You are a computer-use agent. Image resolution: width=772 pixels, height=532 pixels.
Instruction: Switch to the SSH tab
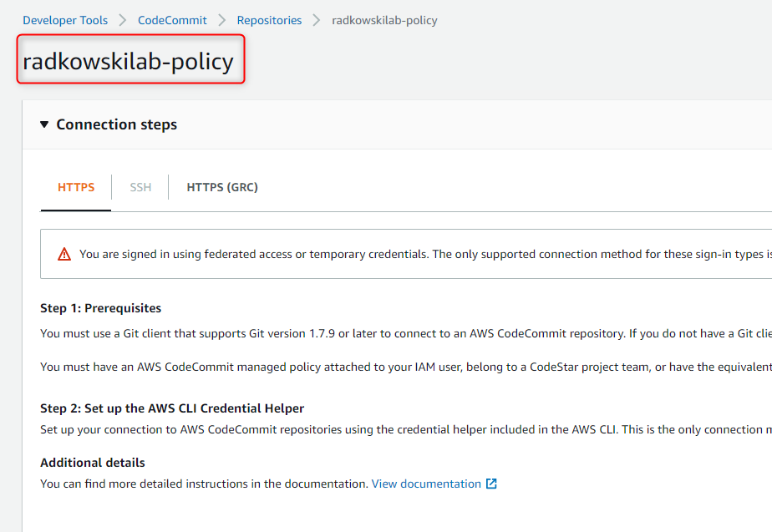point(140,187)
